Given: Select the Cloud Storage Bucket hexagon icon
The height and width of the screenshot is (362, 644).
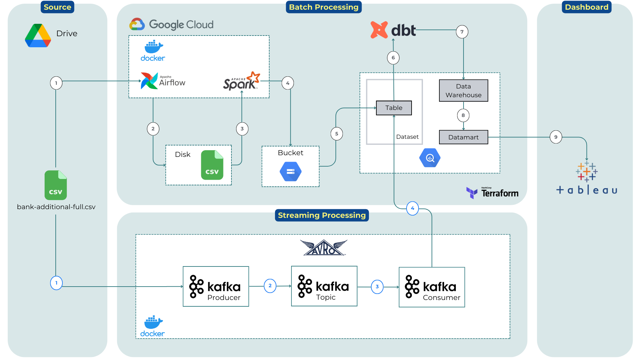Looking at the screenshot, I should [290, 171].
